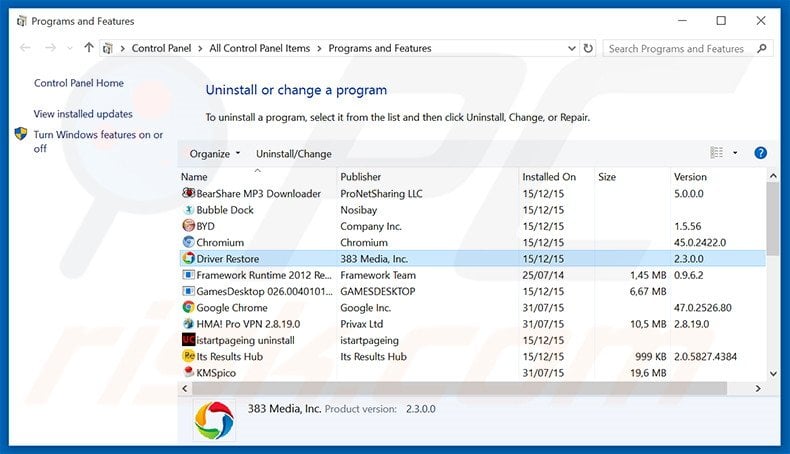Viewport: 790px width, 454px height.
Task: Click the ProNetSharing LLC publisher cell
Action: pos(381,193)
